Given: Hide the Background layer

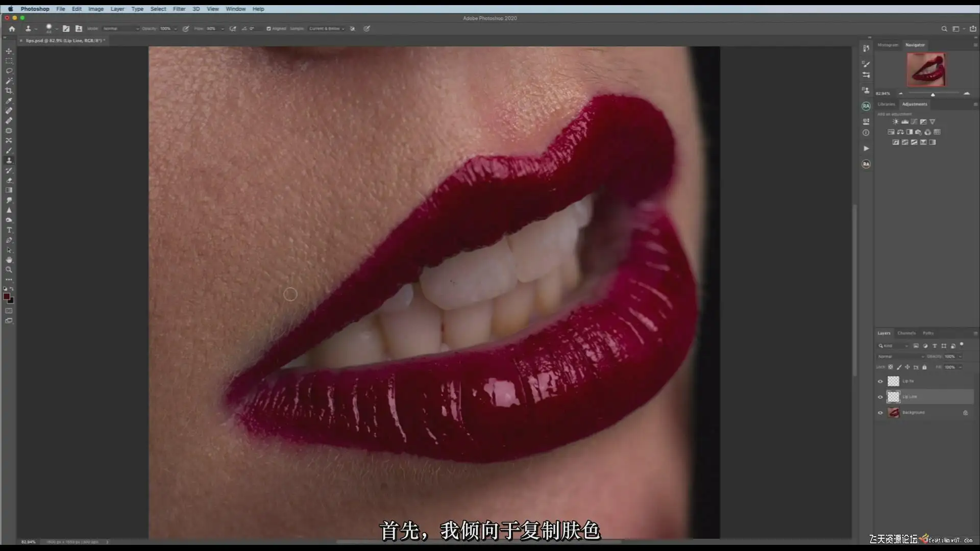Looking at the screenshot, I should [880, 413].
